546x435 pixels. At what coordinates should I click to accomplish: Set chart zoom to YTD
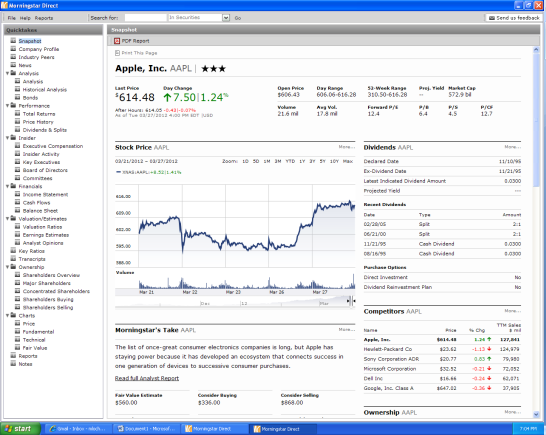[290, 161]
